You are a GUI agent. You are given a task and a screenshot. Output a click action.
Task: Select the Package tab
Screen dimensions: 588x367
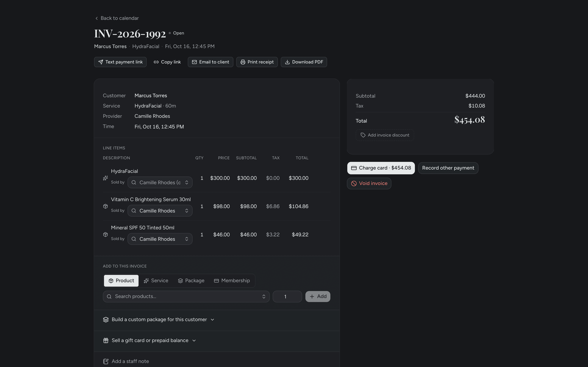click(191, 281)
